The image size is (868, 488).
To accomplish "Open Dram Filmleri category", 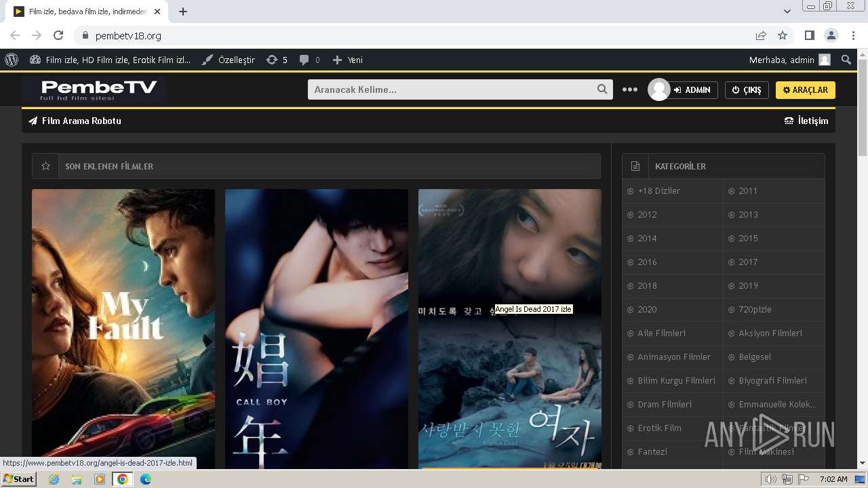I will coord(665,405).
